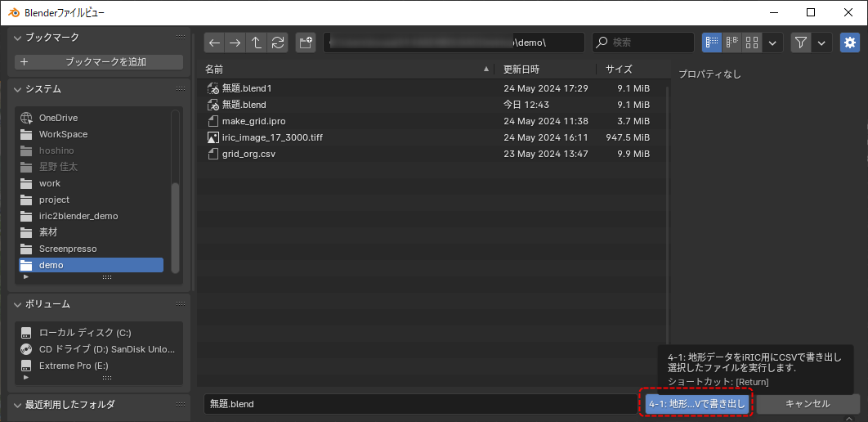The image size is (868, 422).
Task: Create a new folder
Action: point(306,43)
